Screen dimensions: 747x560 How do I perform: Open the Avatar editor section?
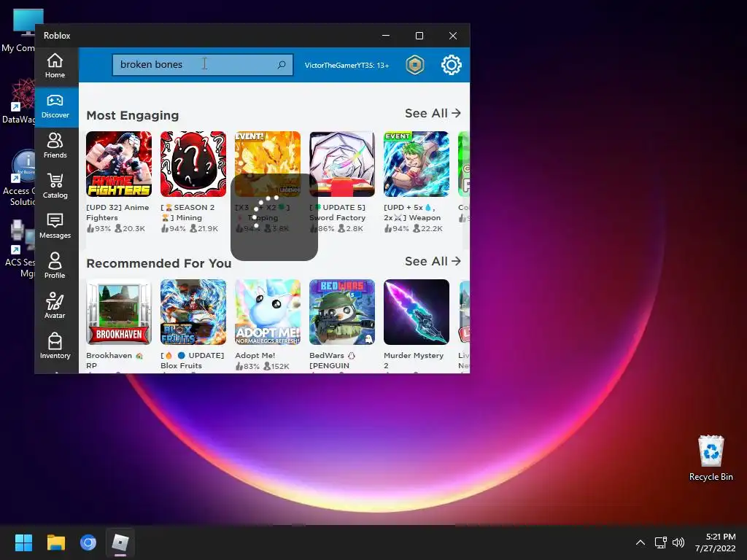55,306
